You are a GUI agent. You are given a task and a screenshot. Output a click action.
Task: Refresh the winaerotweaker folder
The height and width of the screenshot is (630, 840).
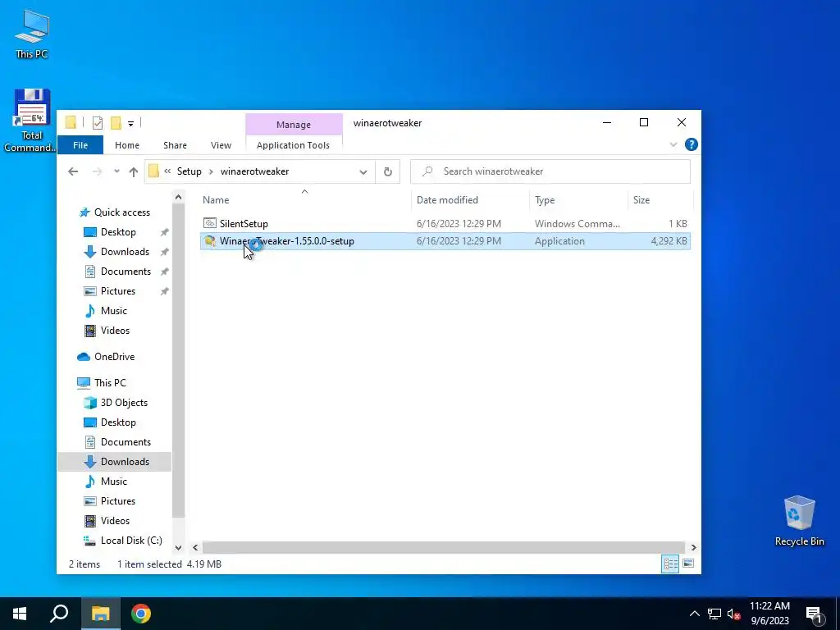pos(388,172)
